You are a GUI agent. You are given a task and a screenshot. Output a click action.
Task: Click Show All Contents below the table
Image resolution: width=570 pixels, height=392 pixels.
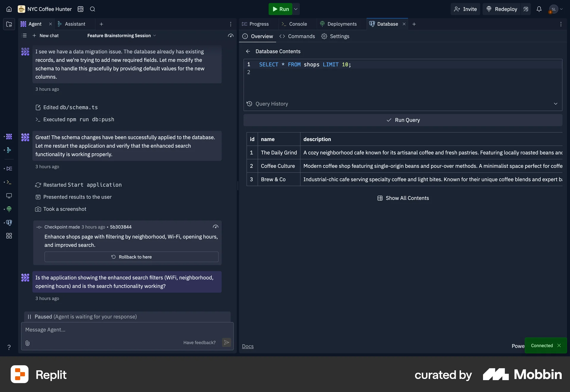coord(403,198)
